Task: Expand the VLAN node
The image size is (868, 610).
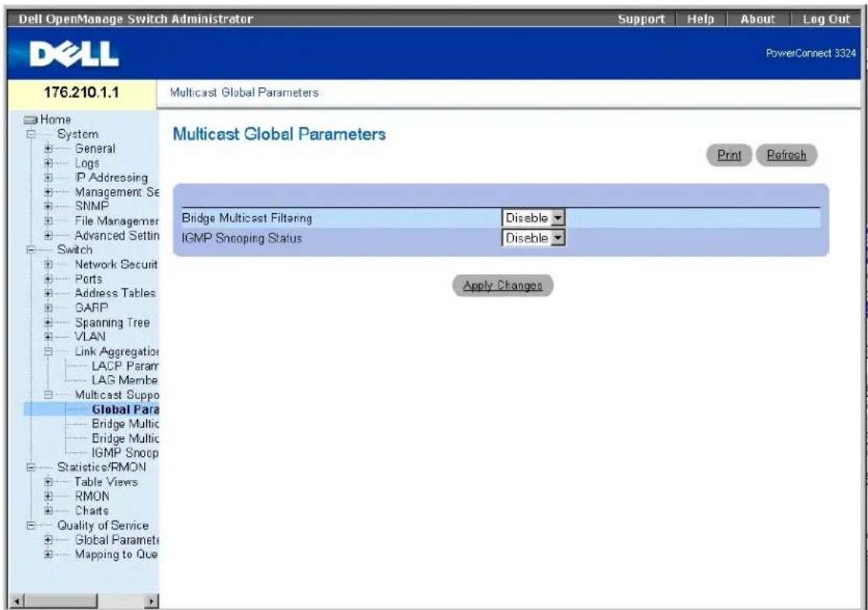Action: (x=49, y=336)
